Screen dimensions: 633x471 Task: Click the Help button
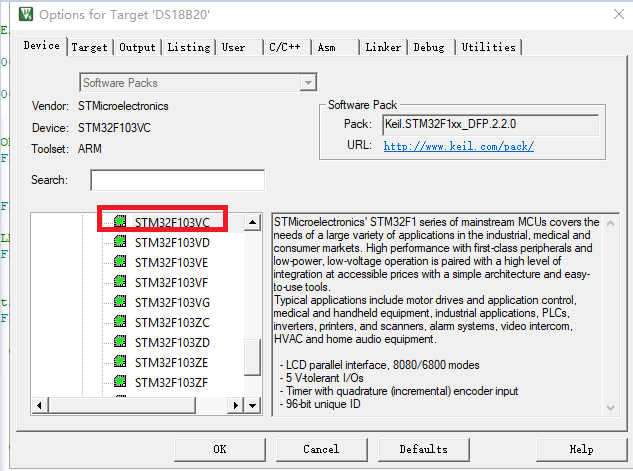[x=581, y=449]
